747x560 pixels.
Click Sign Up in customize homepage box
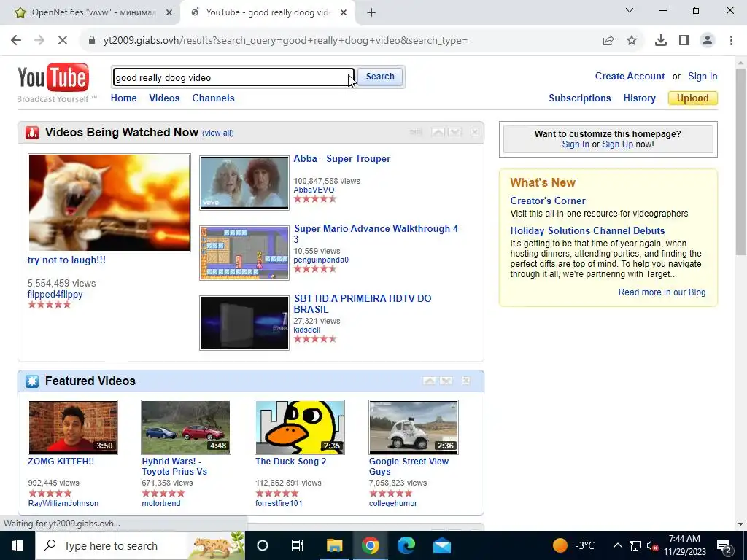(x=617, y=144)
